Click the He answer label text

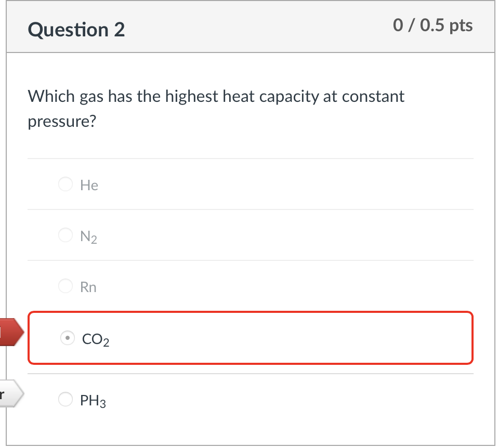coord(89,185)
